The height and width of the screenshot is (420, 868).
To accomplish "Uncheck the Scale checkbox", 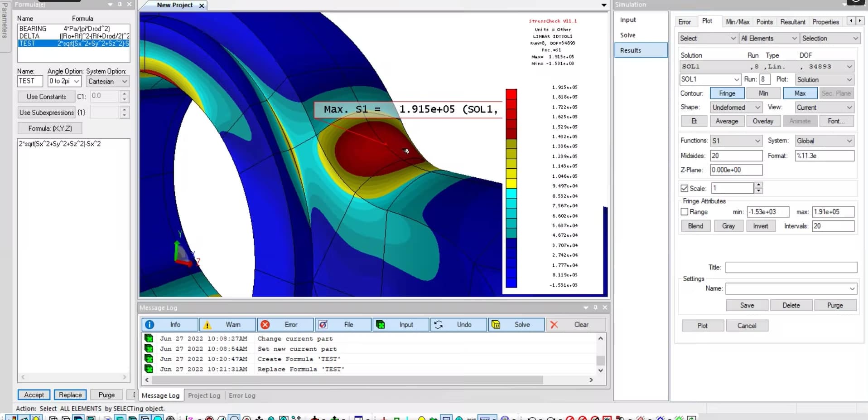I will (684, 188).
